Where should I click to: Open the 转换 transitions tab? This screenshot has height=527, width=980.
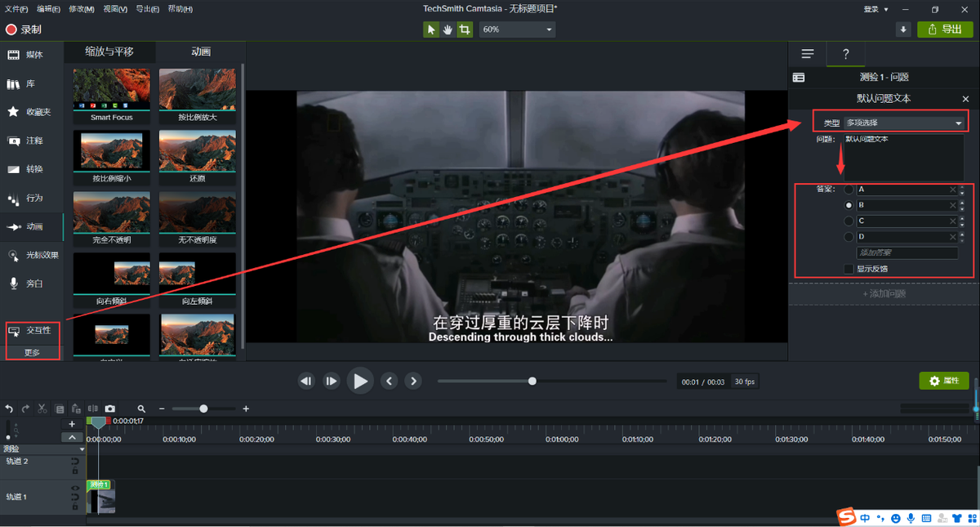32,169
